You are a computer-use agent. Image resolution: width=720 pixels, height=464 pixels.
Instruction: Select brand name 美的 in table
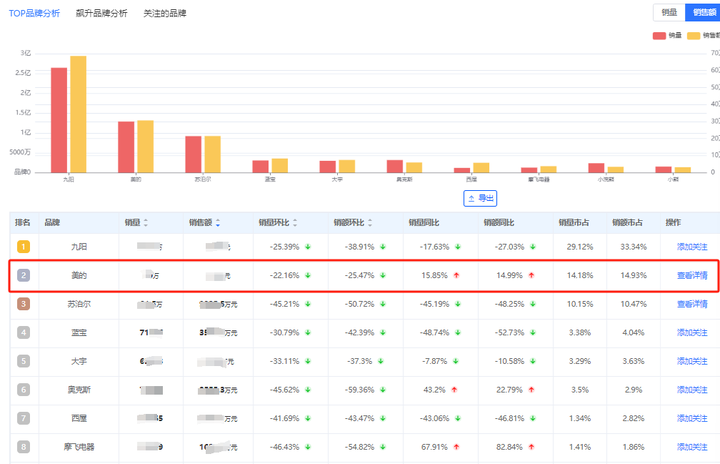click(x=79, y=276)
